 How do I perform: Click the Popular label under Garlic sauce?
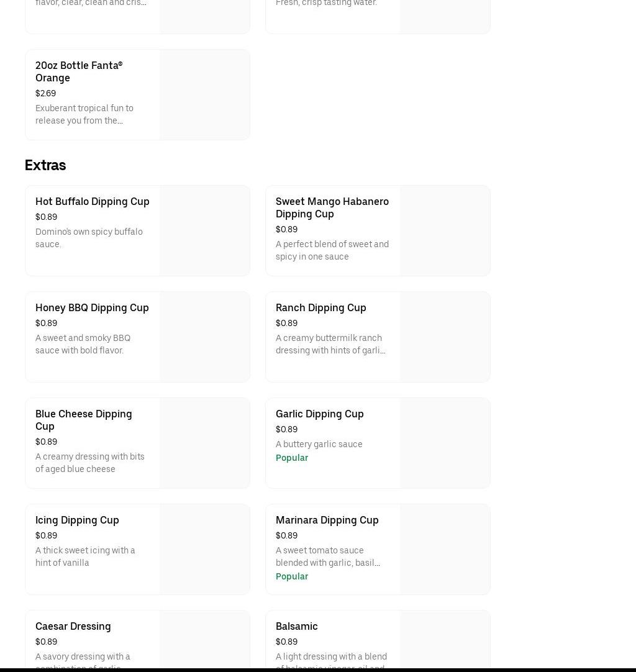[291, 458]
